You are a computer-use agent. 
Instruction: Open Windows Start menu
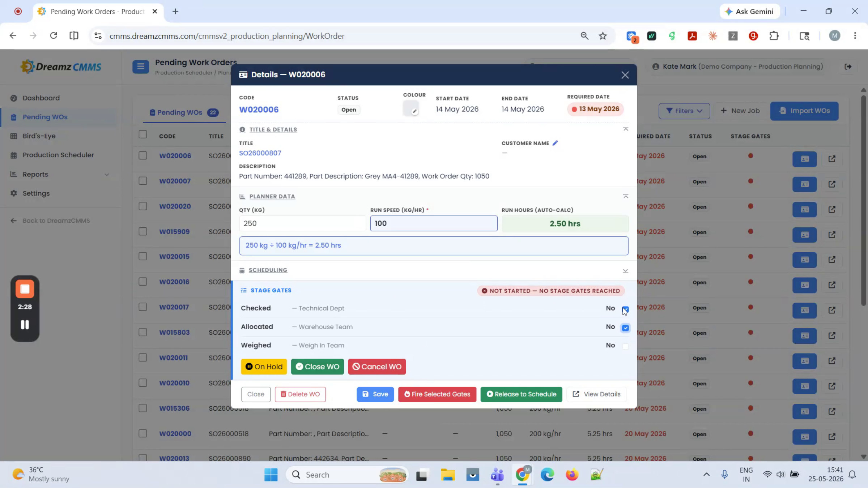(271, 475)
